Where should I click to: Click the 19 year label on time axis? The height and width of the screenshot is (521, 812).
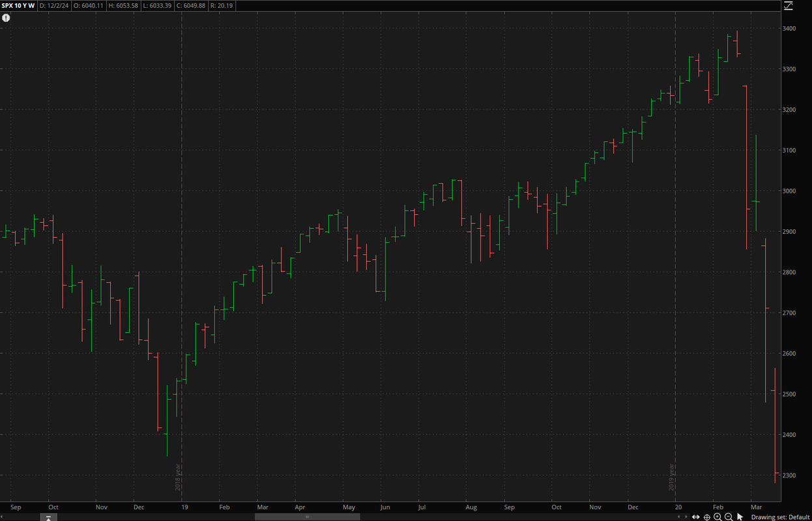(x=185, y=507)
